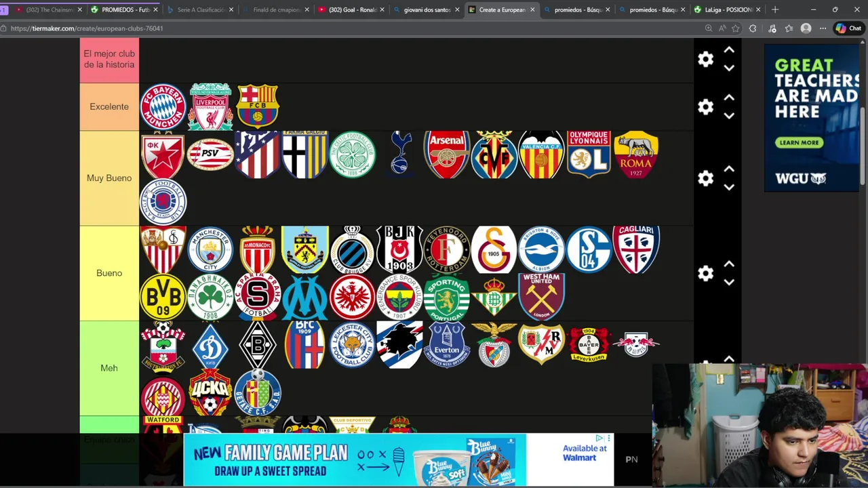Click the green Meh tier label

109,368
